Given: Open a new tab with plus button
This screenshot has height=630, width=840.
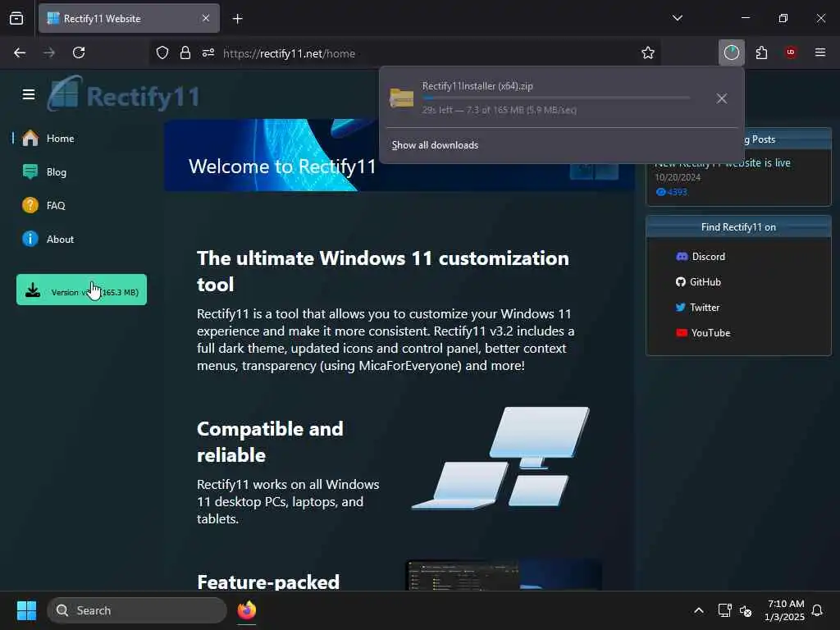Looking at the screenshot, I should point(237,19).
